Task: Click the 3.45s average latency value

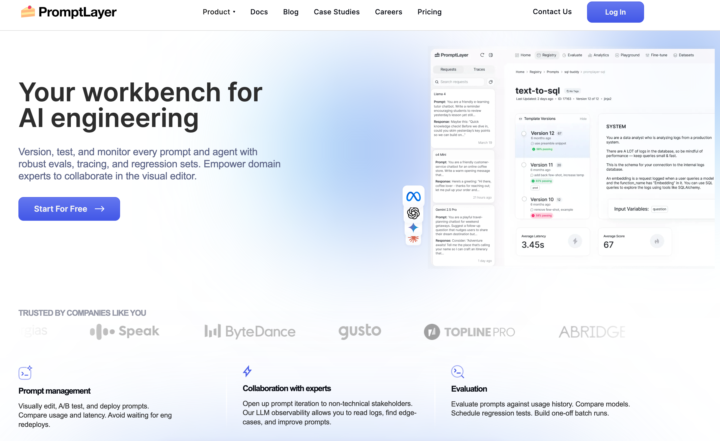Action: (533, 245)
